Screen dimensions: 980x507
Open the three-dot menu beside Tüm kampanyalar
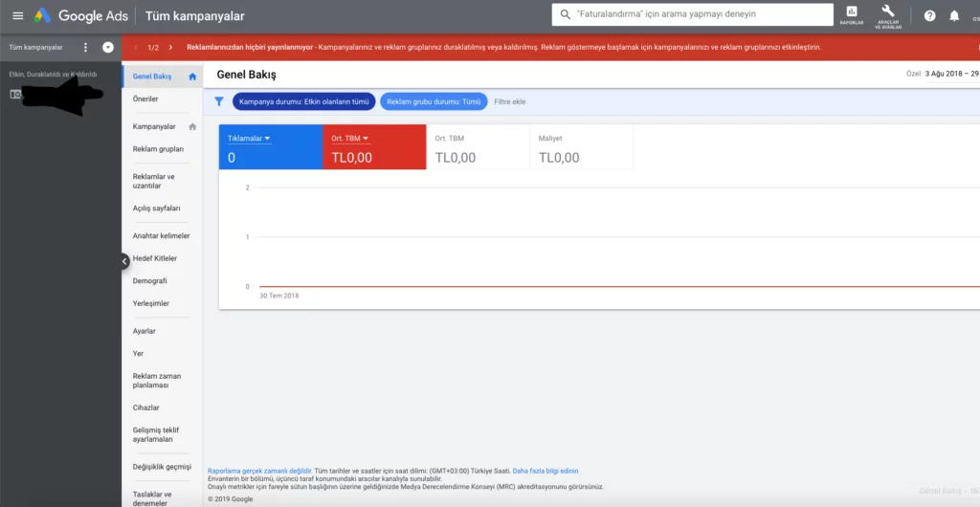pyautogui.click(x=85, y=47)
